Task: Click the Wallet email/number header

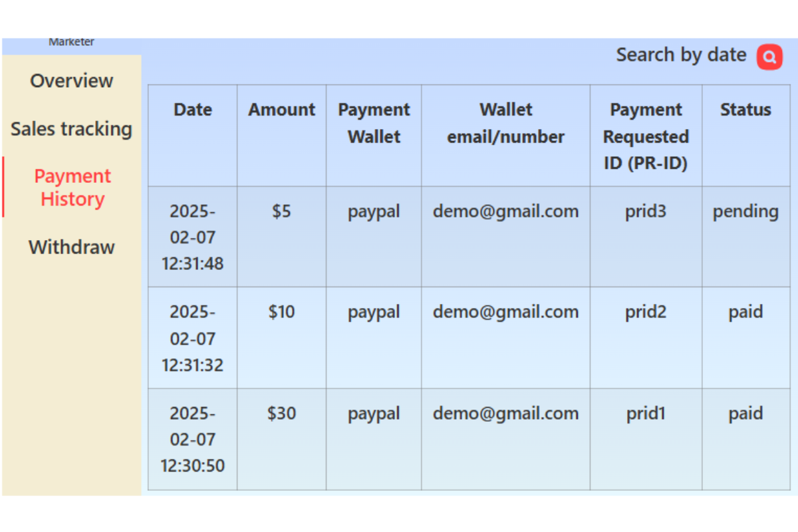Action: (x=505, y=124)
